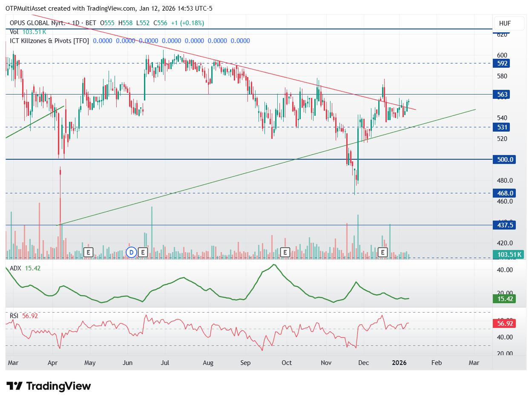
Task: Select the ICT Killzones & Pivots indicator label
Action: tap(49, 41)
